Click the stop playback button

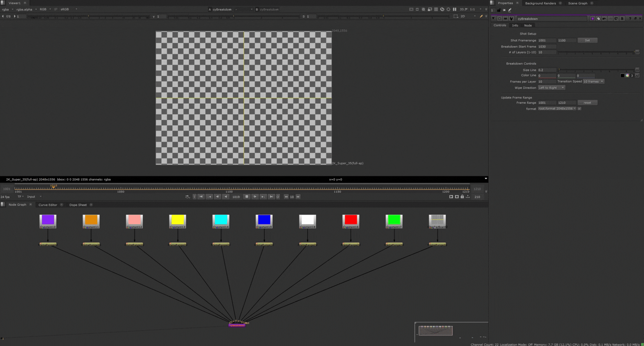(x=247, y=197)
